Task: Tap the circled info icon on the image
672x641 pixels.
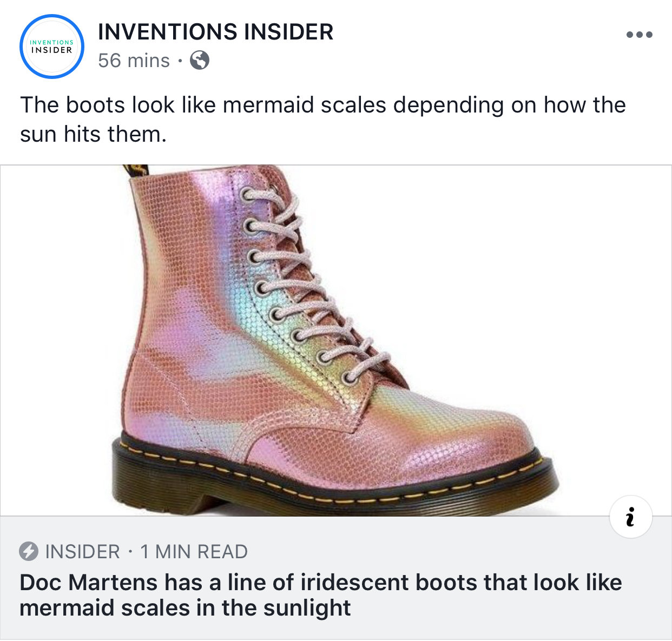Action: (630, 517)
